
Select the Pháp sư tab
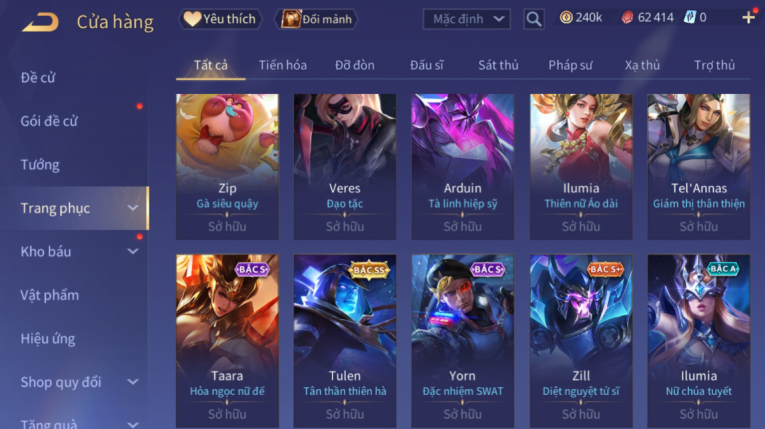[570, 65]
